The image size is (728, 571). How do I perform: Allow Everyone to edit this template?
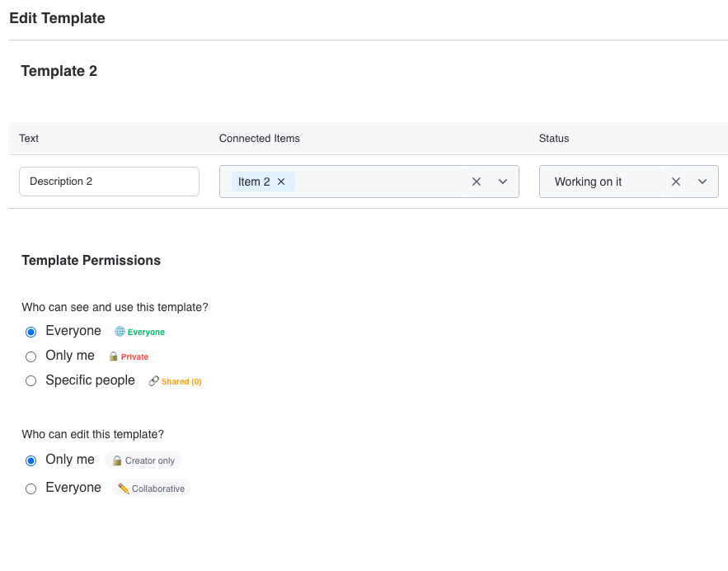(31, 488)
